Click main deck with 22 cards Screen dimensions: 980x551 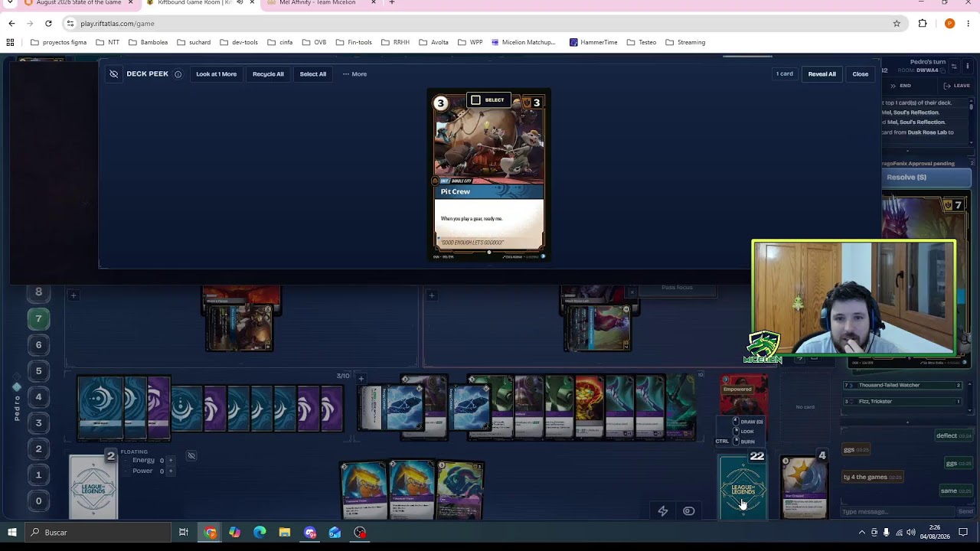coord(743,487)
